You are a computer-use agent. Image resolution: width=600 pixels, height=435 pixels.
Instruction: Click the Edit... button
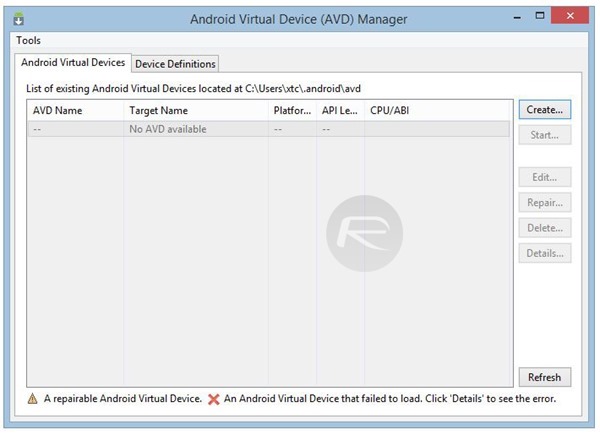(545, 177)
